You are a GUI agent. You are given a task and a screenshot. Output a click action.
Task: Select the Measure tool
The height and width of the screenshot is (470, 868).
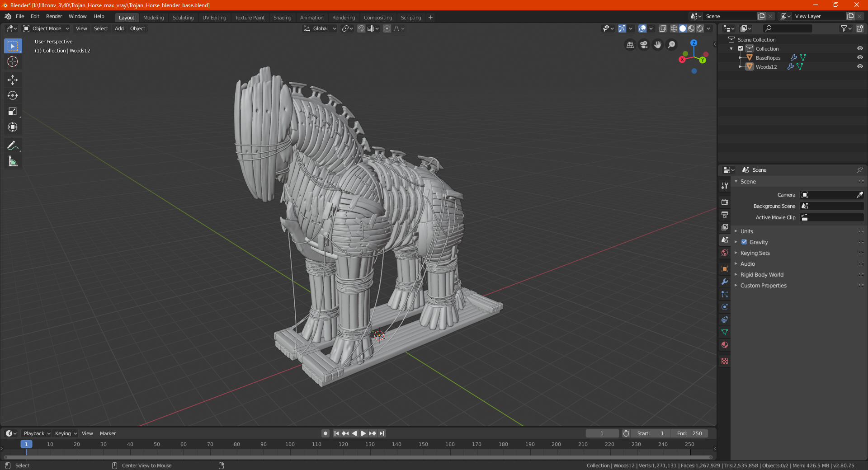13,161
